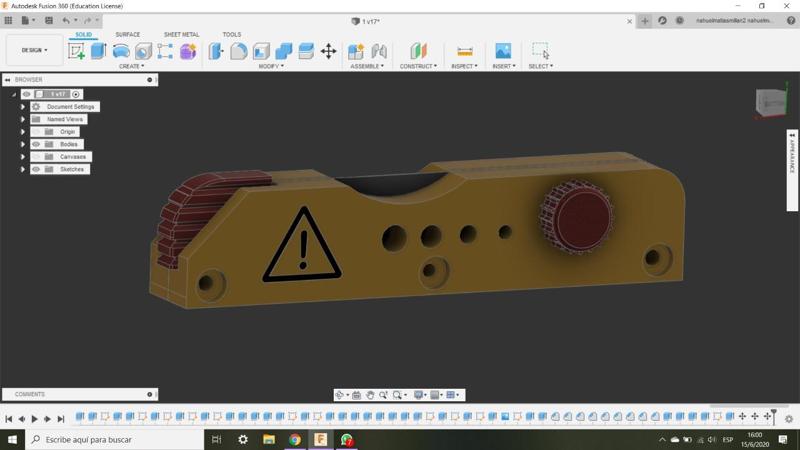Viewport: 800px width, 450px height.
Task: Close the 1 v17 document tab
Action: pyautogui.click(x=629, y=21)
